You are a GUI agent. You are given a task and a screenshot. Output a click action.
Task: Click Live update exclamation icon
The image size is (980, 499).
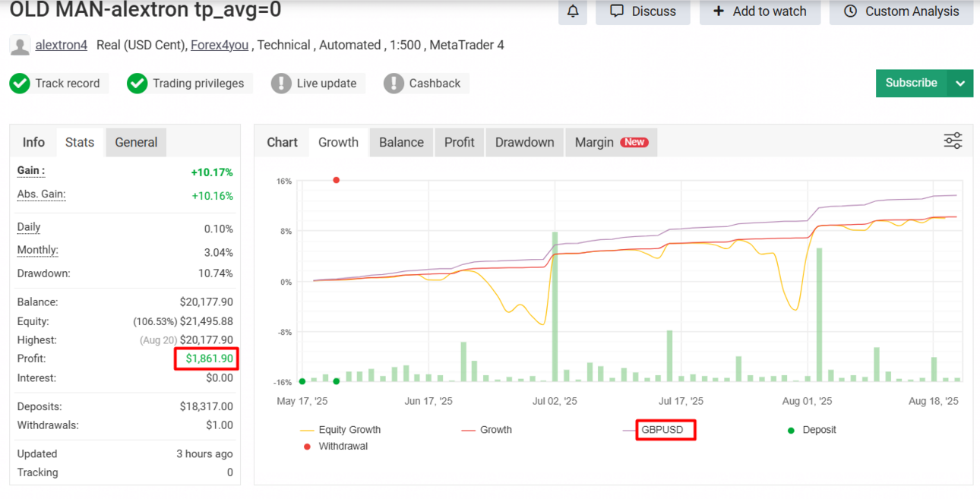[281, 84]
